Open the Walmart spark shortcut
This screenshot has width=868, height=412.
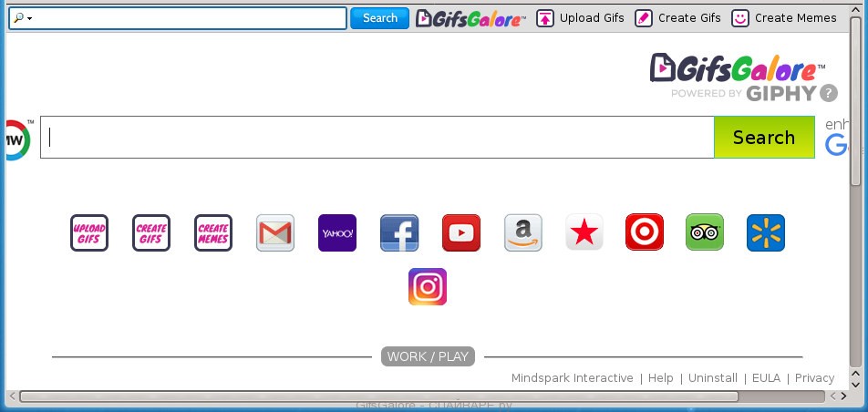click(766, 232)
